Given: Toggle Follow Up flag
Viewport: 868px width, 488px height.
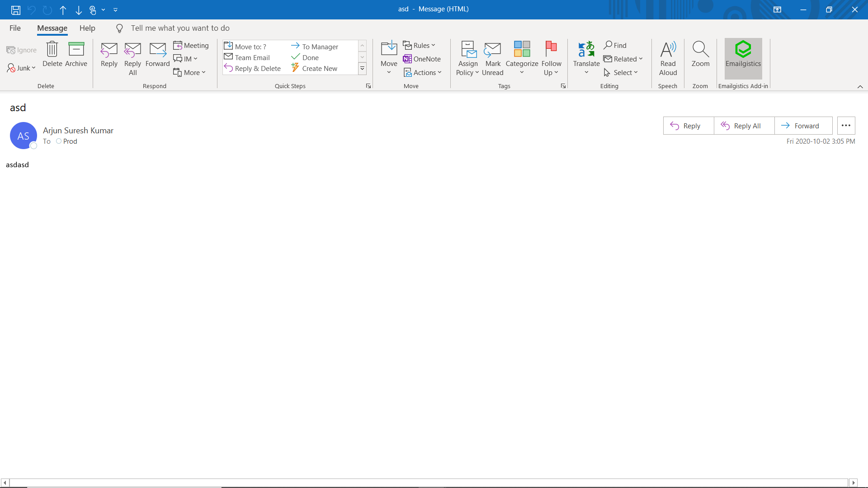Looking at the screenshot, I should [x=551, y=58].
